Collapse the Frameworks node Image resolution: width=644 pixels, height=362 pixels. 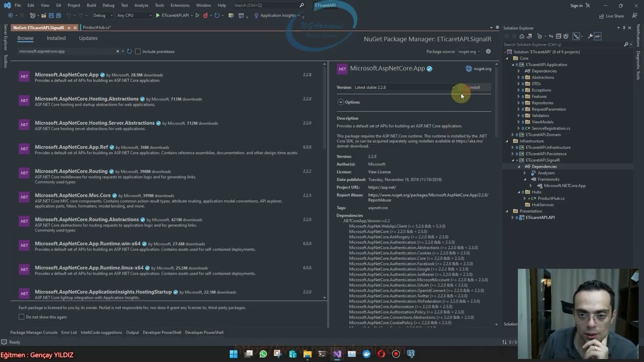tap(525, 179)
